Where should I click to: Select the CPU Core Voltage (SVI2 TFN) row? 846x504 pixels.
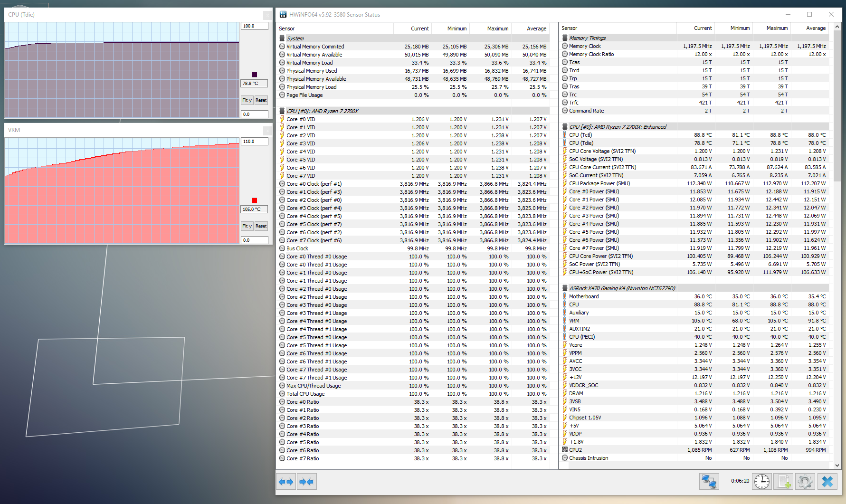click(695, 151)
